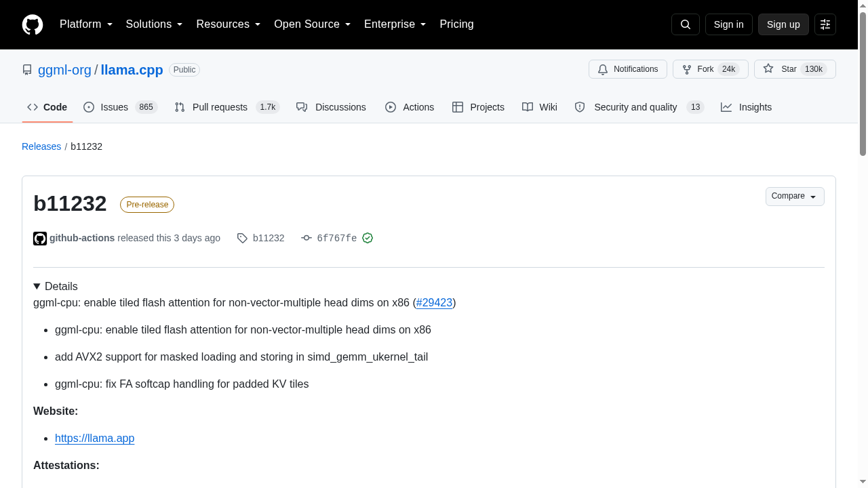This screenshot has width=868, height=488.
Task: Open the Compare dropdown
Action: coord(795,197)
